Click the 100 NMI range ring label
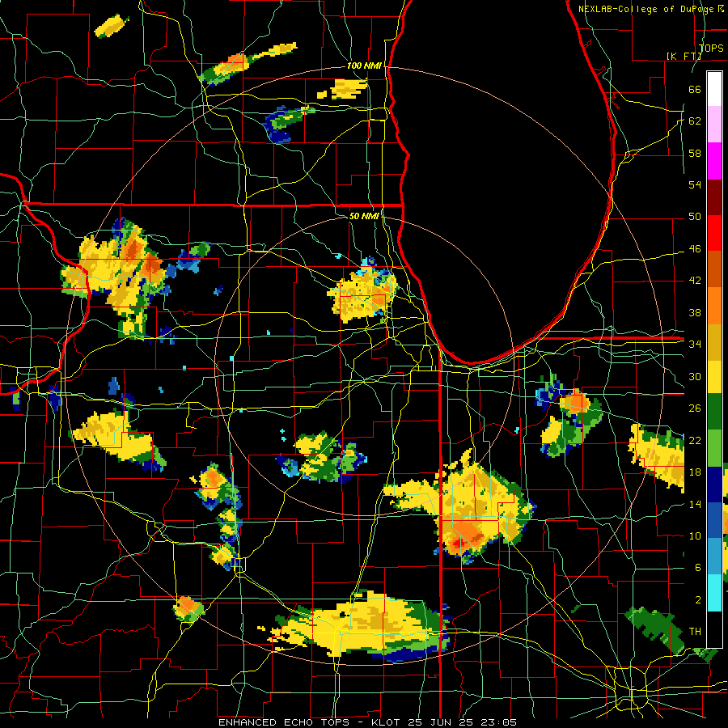 [365, 66]
